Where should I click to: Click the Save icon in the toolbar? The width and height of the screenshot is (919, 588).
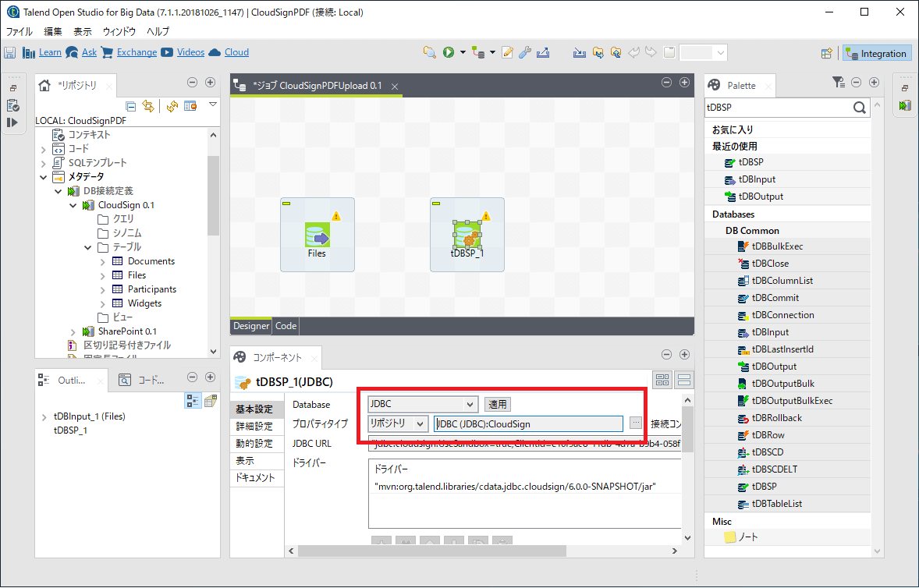[x=9, y=53]
